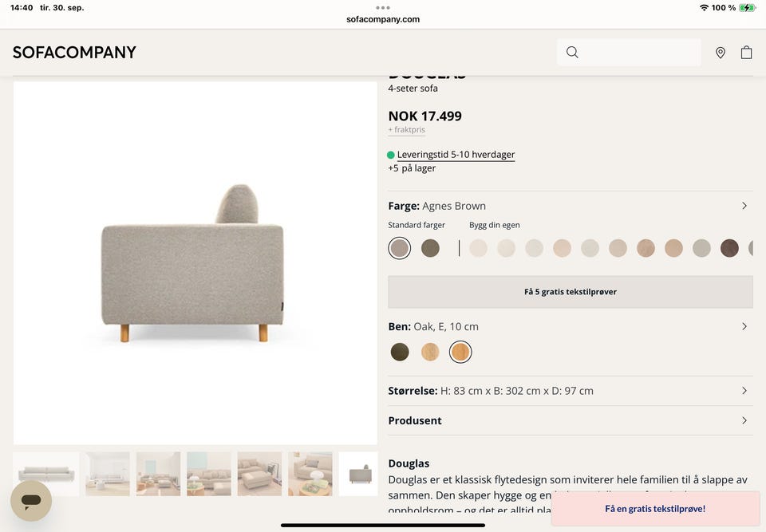Open the search magnifier icon
This screenshot has height=532, width=766.
[x=572, y=53]
